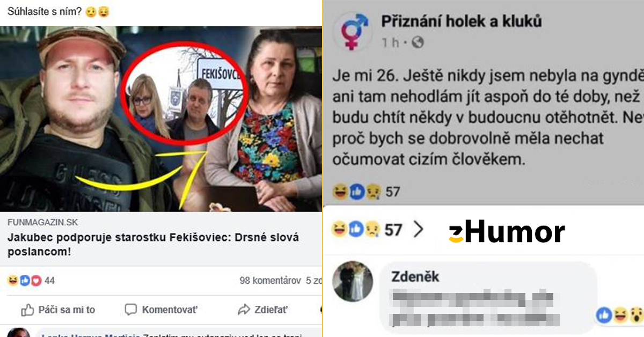Image resolution: width=644 pixels, height=337 pixels.
Task: Open the Jakubec podporuje starostku article headline
Action: pos(153,244)
